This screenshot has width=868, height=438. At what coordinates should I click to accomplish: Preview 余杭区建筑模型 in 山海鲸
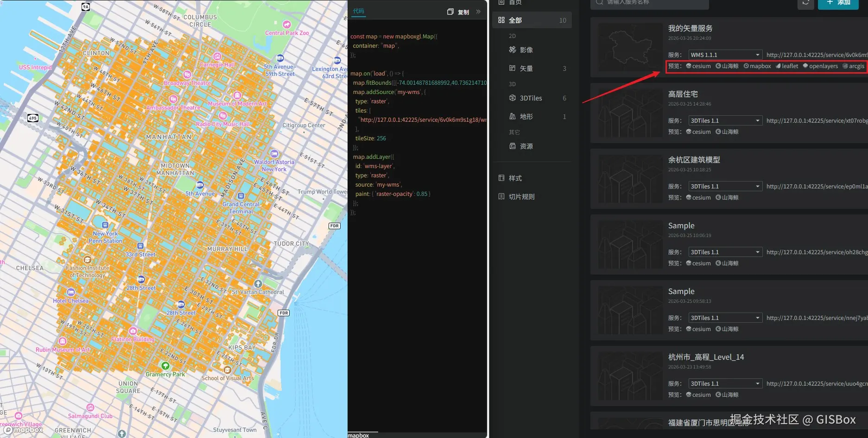pyautogui.click(x=727, y=198)
